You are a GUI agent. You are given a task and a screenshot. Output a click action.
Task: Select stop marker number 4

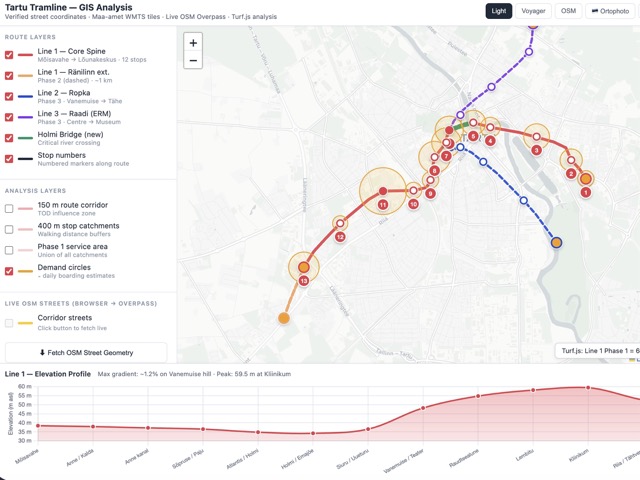490,141
